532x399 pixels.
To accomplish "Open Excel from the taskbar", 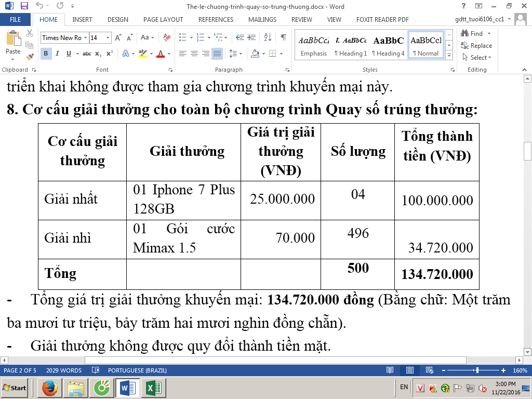I will pyautogui.click(x=154, y=388).
